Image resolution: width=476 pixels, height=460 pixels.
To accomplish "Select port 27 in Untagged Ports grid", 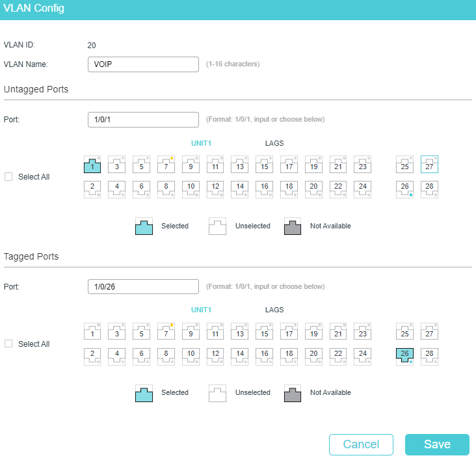I will coord(429,165).
